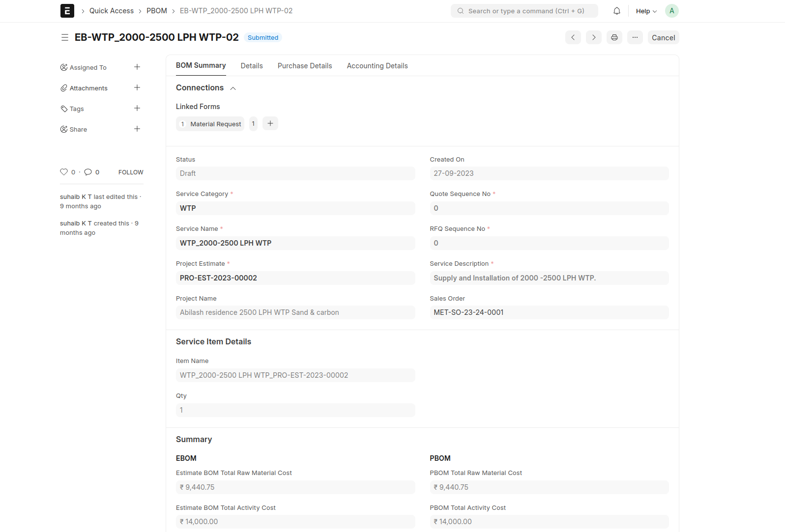Switch to the Purchase Details tab
Screen dimensions: 785x532
tap(304, 66)
